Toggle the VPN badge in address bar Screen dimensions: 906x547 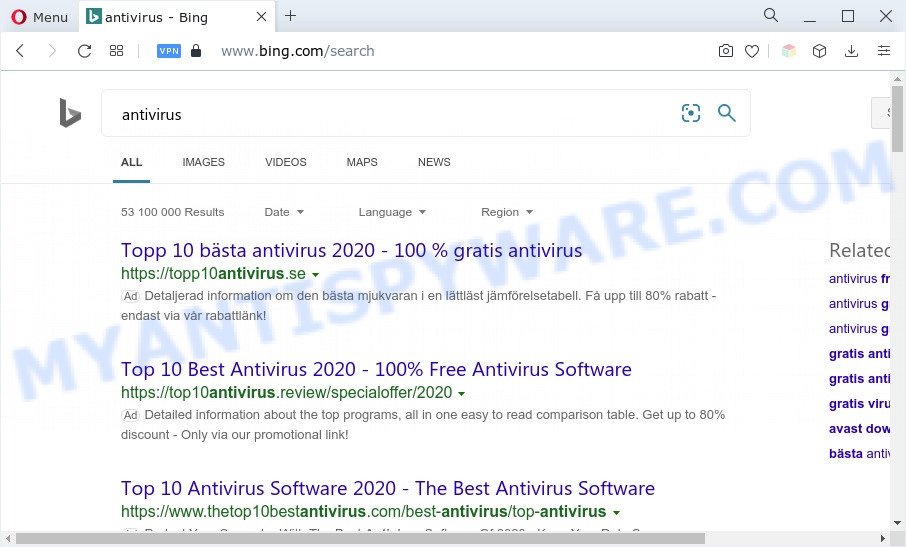tap(169, 51)
